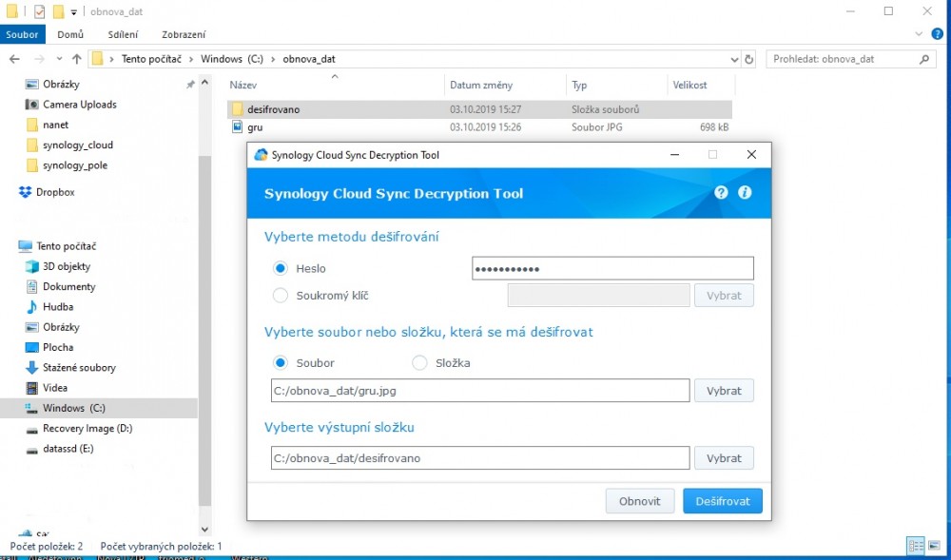This screenshot has width=951, height=560.
Task: Select the Heslo radio button
Action: (x=281, y=269)
